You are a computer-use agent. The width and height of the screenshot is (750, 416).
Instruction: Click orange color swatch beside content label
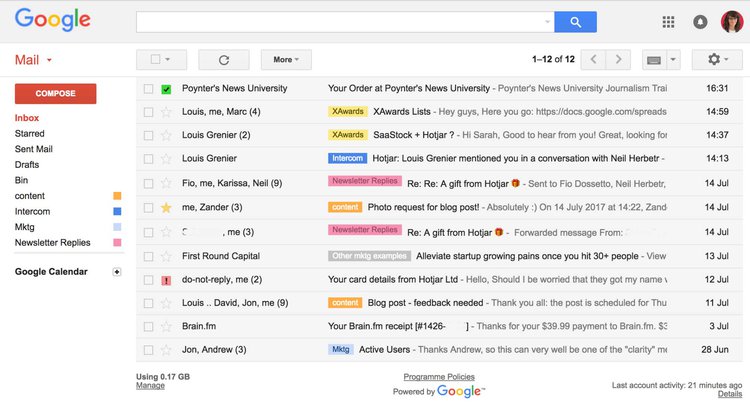click(x=117, y=196)
